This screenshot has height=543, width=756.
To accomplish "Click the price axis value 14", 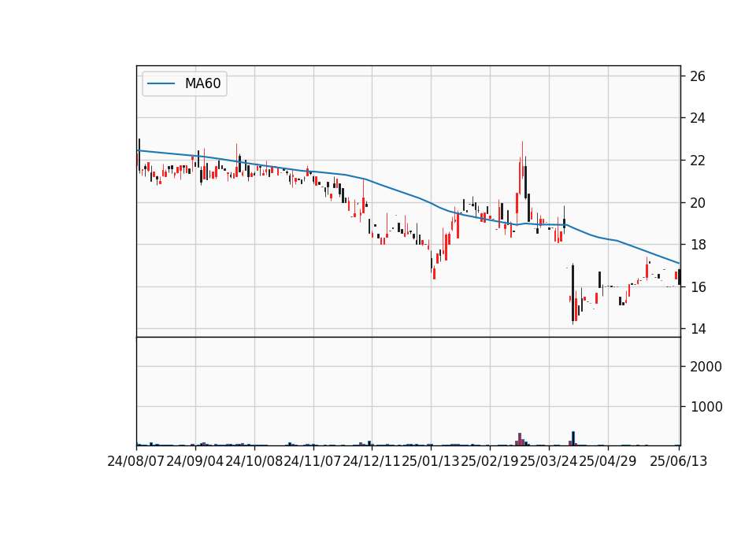I will pos(698,329).
